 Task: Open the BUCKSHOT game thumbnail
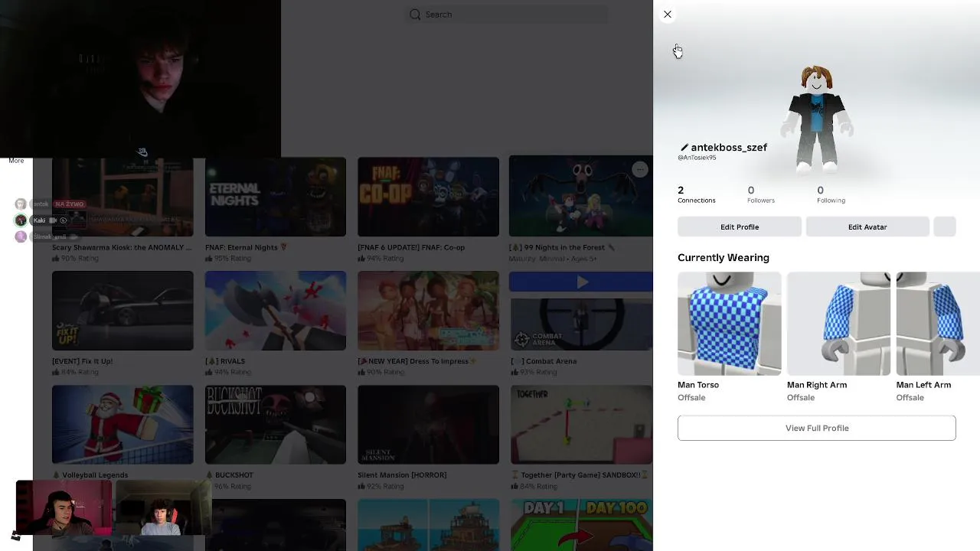pyautogui.click(x=276, y=425)
